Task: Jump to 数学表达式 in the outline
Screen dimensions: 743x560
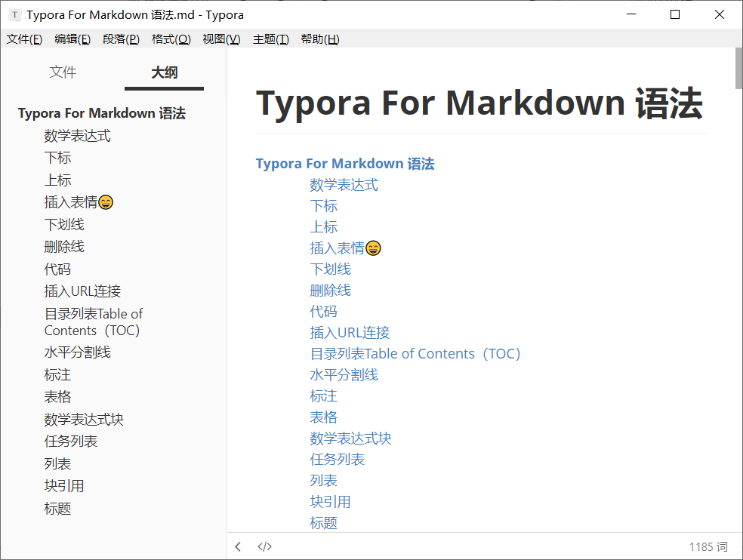Action: coord(77,136)
